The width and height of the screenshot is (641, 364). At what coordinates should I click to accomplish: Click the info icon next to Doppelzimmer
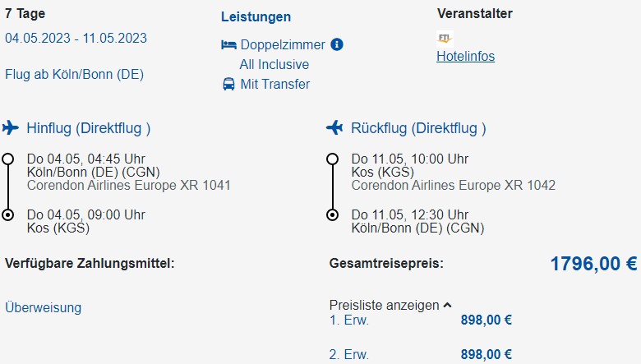pos(337,44)
